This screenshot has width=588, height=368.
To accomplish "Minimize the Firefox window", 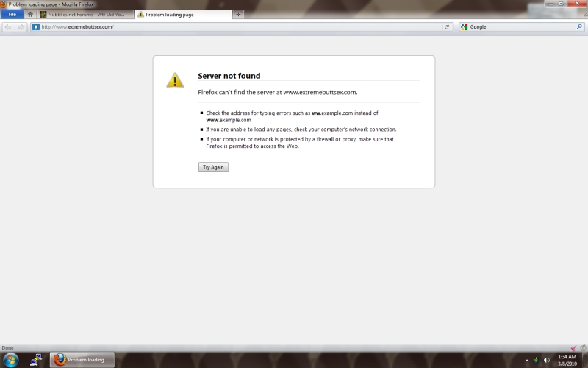I will [x=551, y=4].
